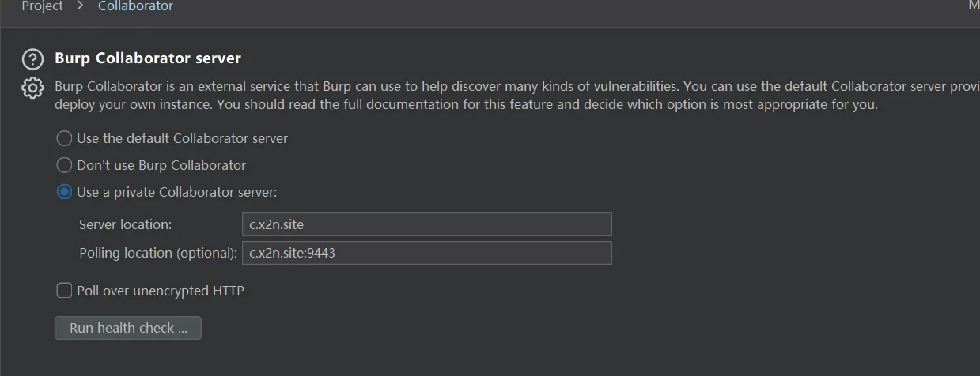
Task: Click the 'Run health check ...' button
Action: [128, 328]
